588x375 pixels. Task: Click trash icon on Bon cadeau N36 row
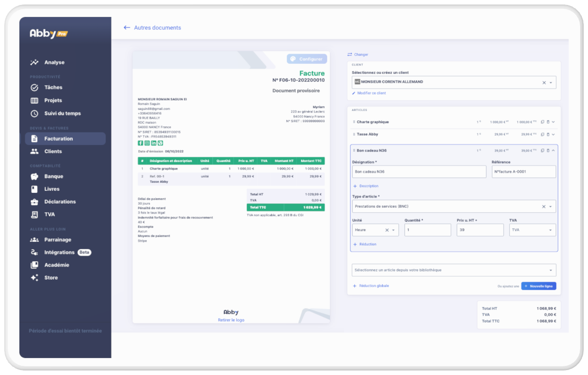(x=548, y=151)
